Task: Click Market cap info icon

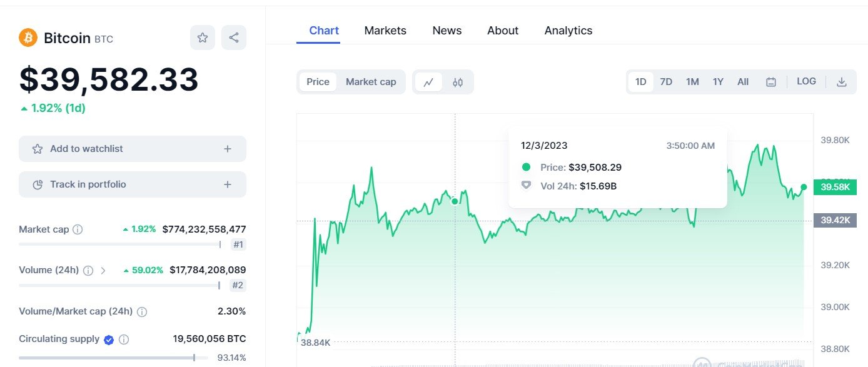Action: (78, 229)
